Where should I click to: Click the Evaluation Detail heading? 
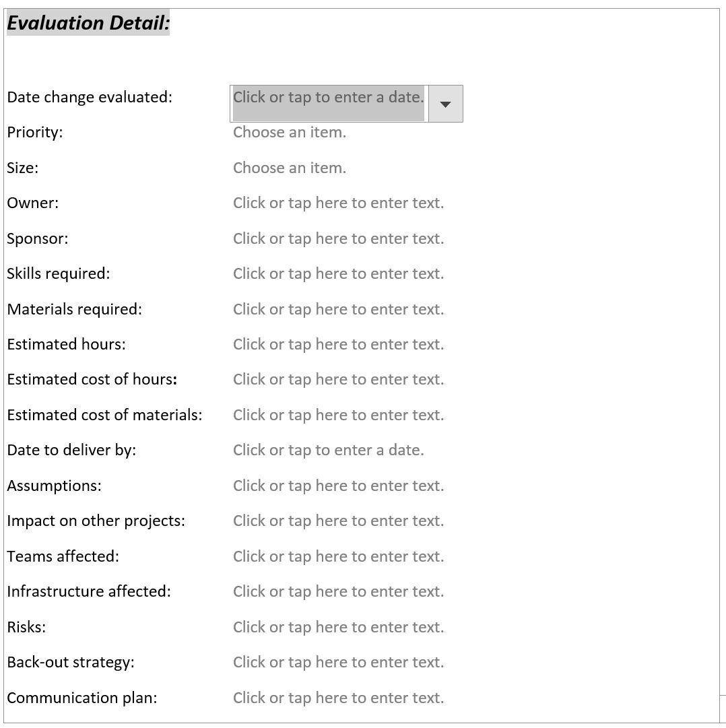(88, 24)
